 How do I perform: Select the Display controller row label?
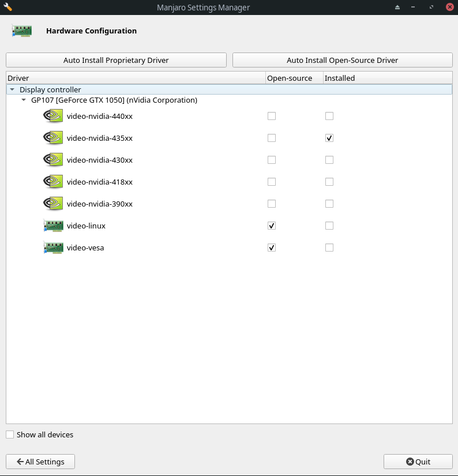(50, 89)
